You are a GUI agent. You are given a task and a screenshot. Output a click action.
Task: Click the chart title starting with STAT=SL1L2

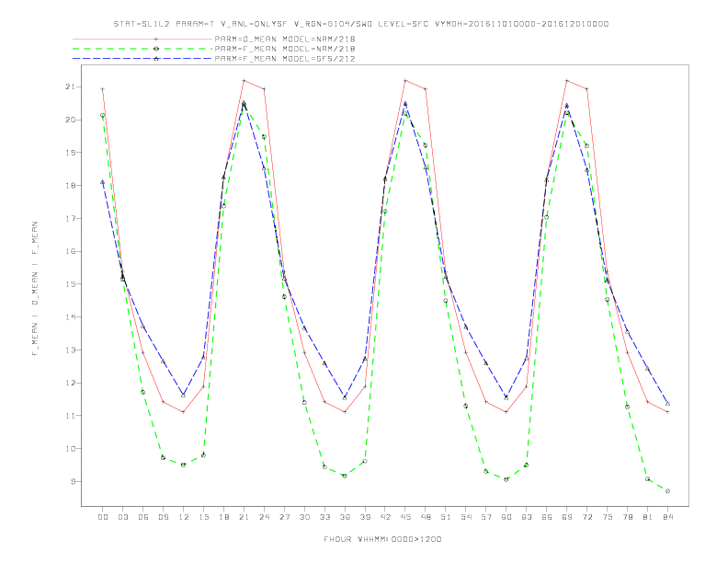[361, 24]
